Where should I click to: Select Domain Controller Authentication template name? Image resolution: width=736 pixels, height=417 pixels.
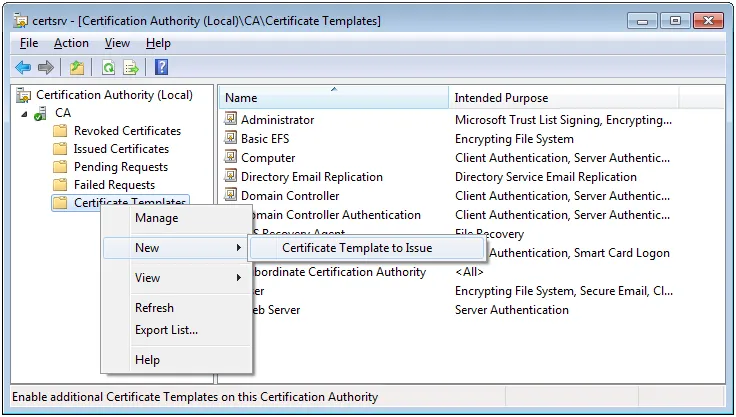(337, 215)
